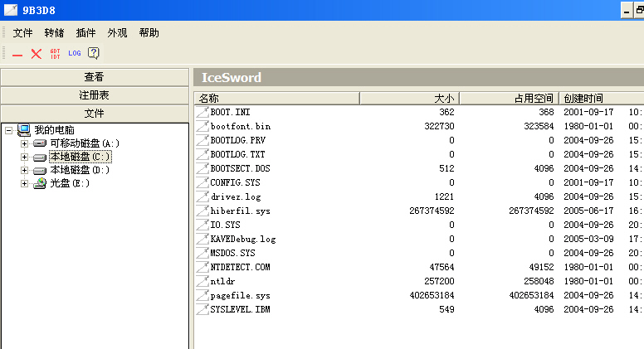Click the file icon of hiberfil.sys
The image size is (644, 349).
click(202, 211)
